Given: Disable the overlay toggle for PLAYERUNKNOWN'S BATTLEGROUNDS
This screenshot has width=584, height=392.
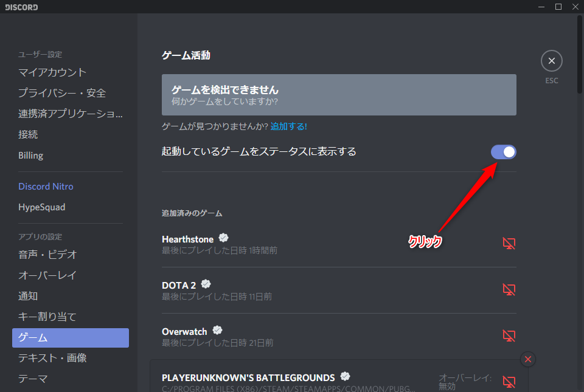Looking at the screenshot, I should (x=509, y=382).
